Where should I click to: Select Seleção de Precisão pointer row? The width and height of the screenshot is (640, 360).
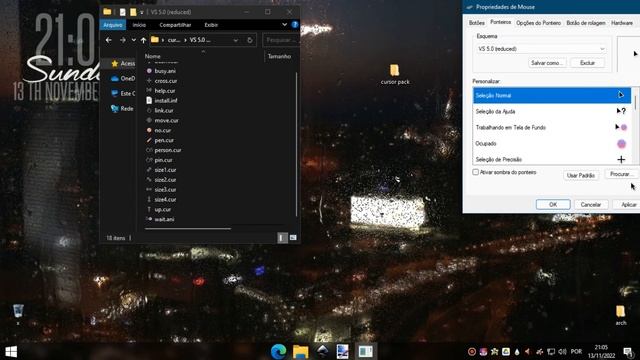[552, 159]
